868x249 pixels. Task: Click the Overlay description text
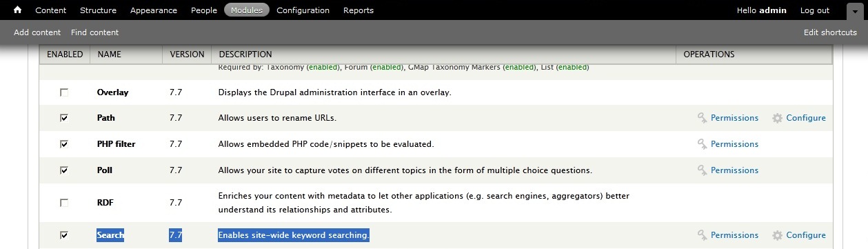[335, 92]
